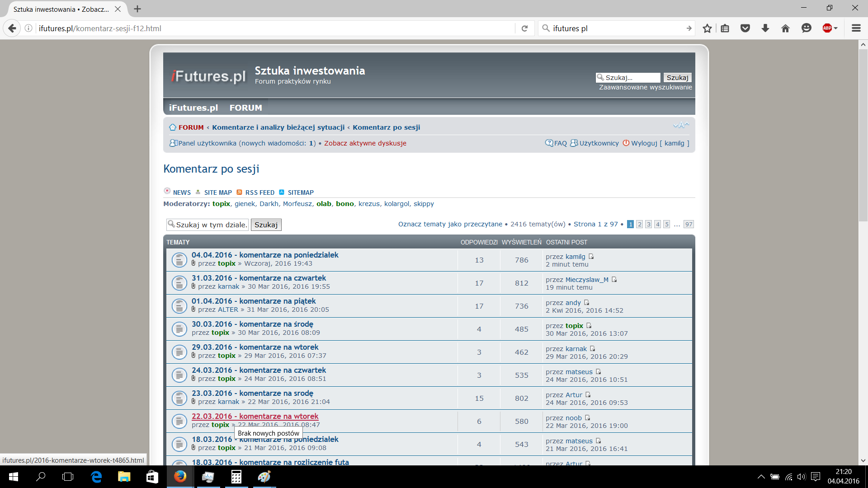Jump to last page 97
The height and width of the screenshot is (488, 868).
click(x=688, y=224)
